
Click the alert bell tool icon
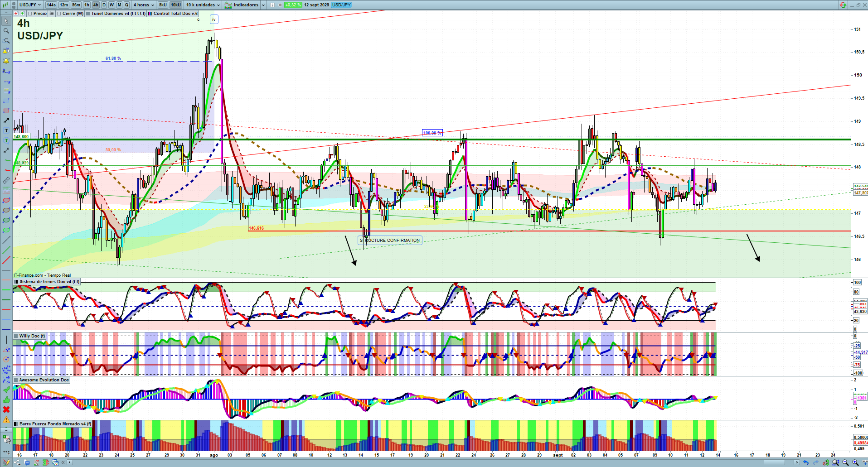pyautogui.click(x=6, y=61)
